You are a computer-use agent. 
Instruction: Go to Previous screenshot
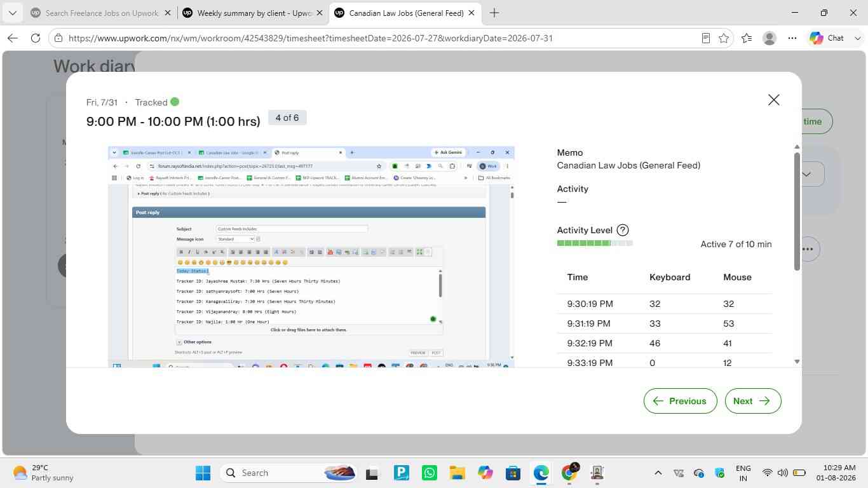pos(680,401)
